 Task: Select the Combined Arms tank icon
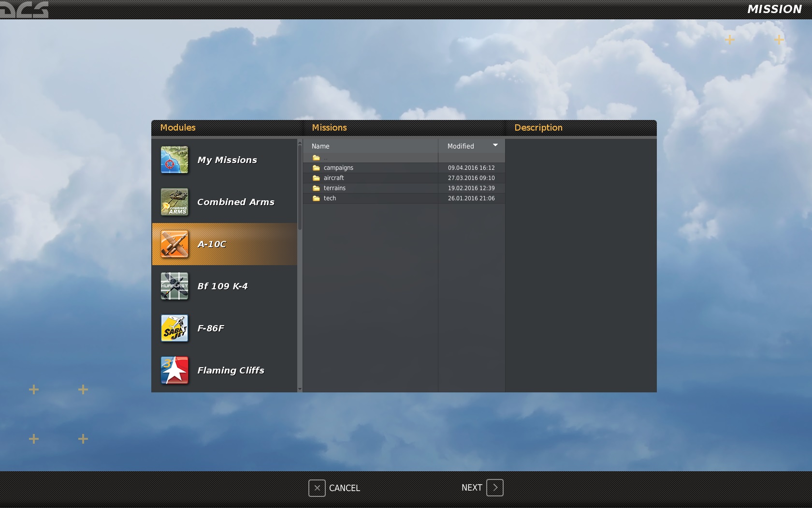coord(174,202)
